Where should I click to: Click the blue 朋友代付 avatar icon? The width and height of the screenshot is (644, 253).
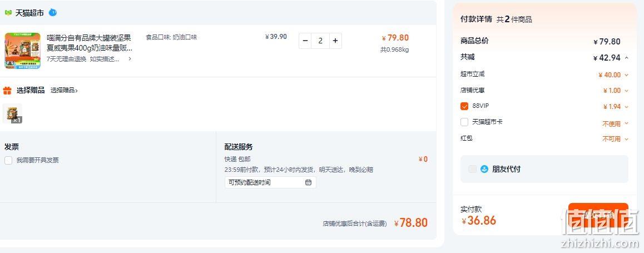(x=484, y=169)
